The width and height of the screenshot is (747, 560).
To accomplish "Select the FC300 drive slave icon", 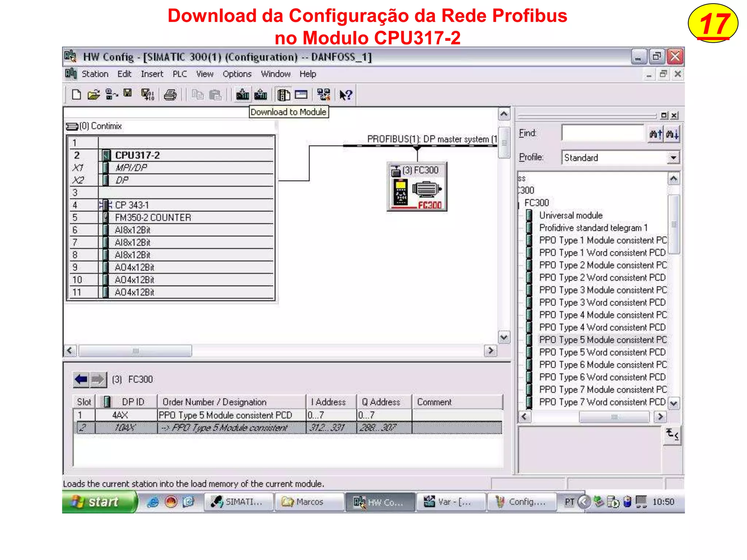I will click(x=417, y=187).
